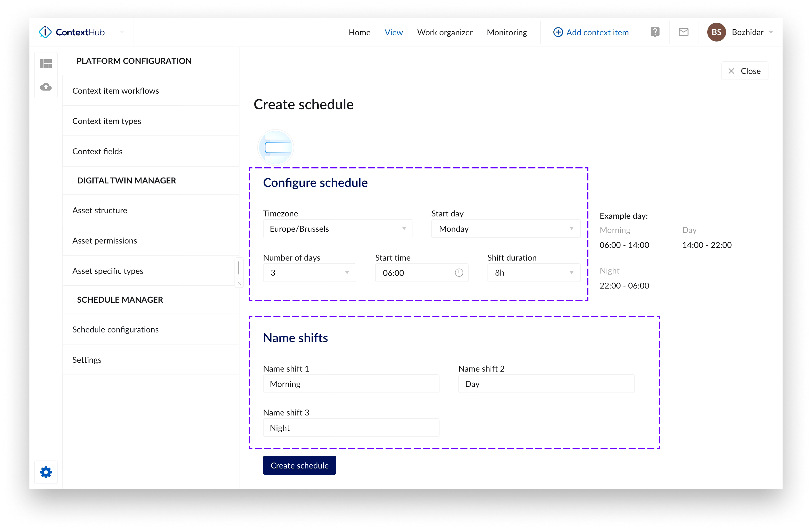Open the Monitoring menu item

point(506,32)
